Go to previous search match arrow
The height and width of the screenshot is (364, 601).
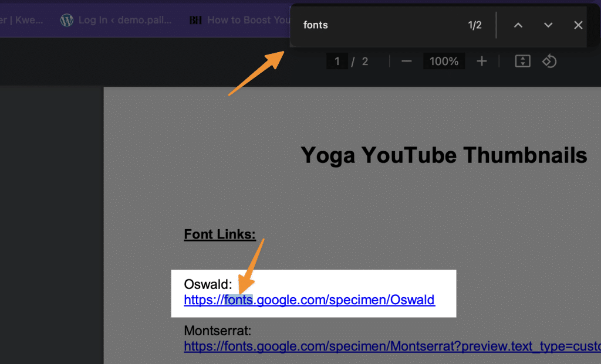(518, 25)
